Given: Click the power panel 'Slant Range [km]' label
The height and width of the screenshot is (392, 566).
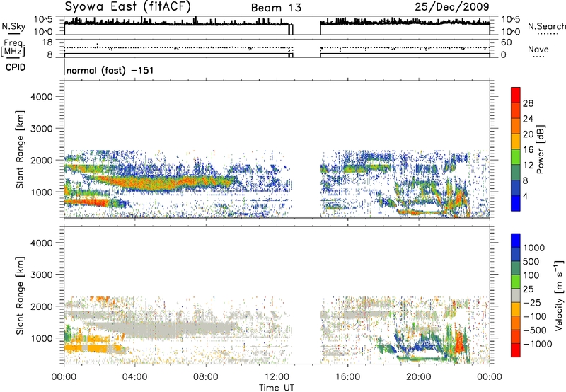Looking at the screenshot, I should [x=20, y=149].
